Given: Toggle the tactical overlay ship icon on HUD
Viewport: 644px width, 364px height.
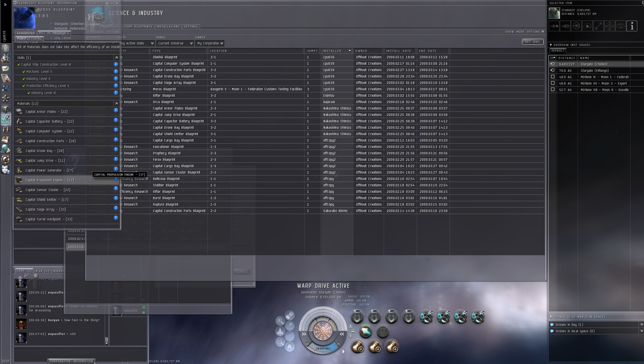Looking at the screenshot, I should (x=280, y=331).
